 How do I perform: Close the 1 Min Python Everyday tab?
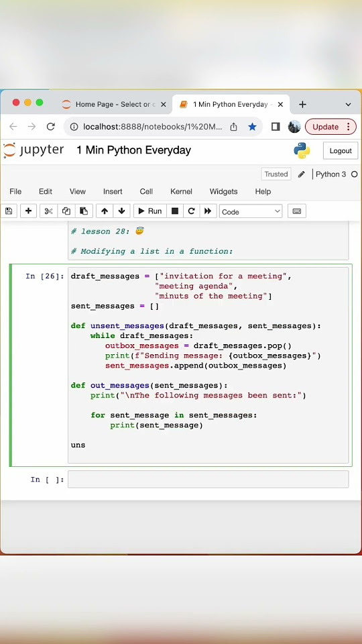(280, 105)
